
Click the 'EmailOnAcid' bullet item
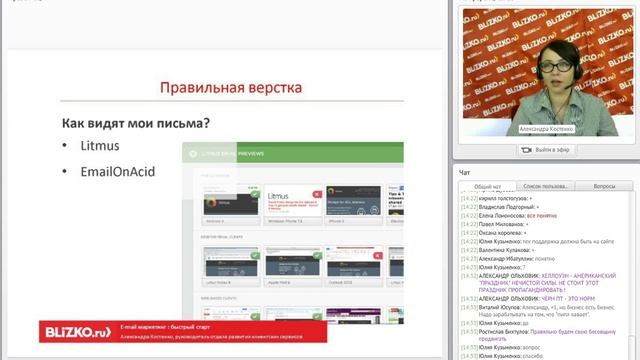118,172
